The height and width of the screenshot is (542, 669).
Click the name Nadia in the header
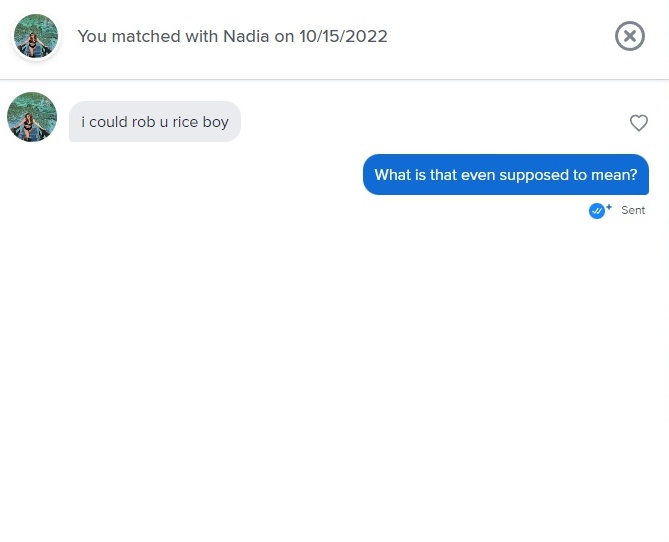(246, 36)
